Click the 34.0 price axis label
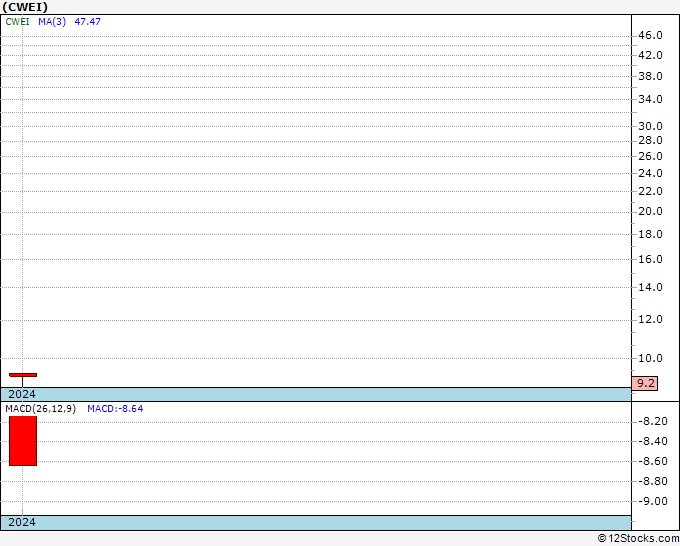Viewport: 680px width, 546px height. point(651,100)
